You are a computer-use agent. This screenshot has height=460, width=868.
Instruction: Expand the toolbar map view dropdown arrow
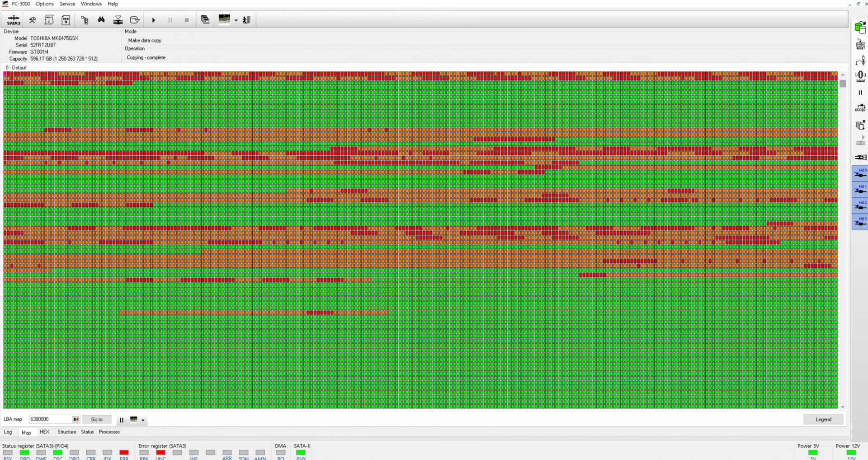click(236, 20)
